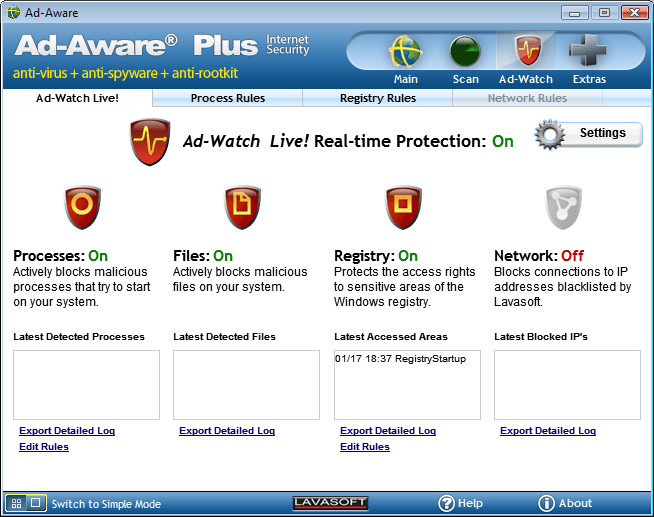Open the Main globe icon
654x517 pixels.
(405, 51)
